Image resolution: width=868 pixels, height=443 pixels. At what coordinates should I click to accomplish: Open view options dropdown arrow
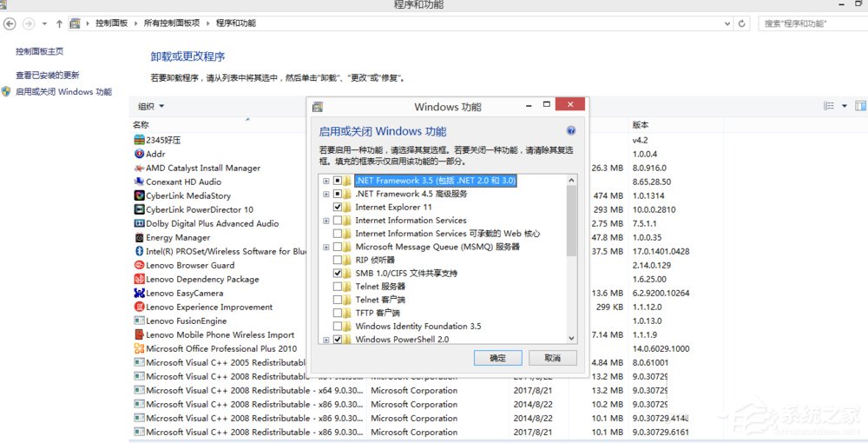[845, 106]
